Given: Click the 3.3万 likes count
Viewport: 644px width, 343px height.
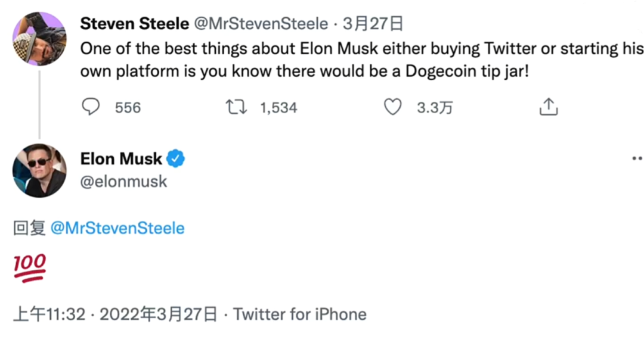Looking at the screenshot, I should point(435,108).
